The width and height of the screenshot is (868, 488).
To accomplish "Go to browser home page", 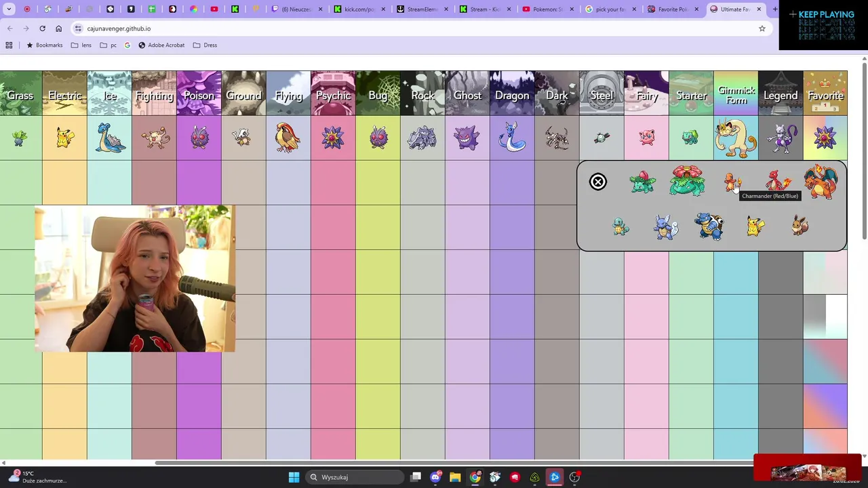I will pyautogui.click(x=58, y=28).
